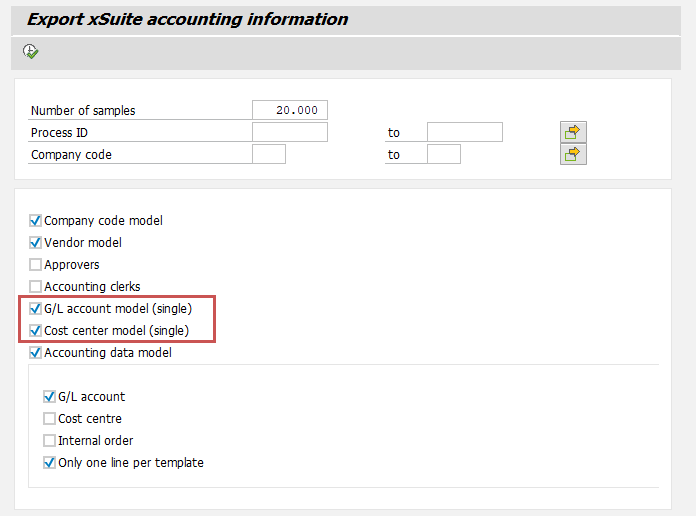Toggle the Vendor model checkbox

pyautogui.click(x=36, y=243)
